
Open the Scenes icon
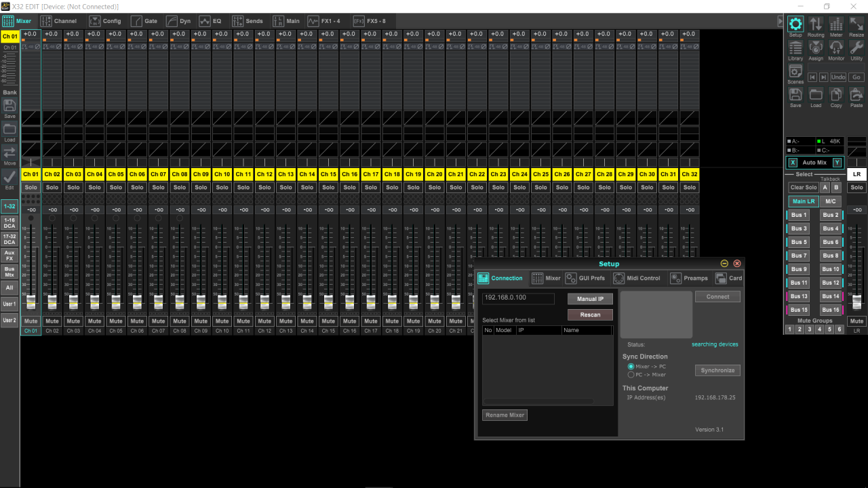point(795,73)
